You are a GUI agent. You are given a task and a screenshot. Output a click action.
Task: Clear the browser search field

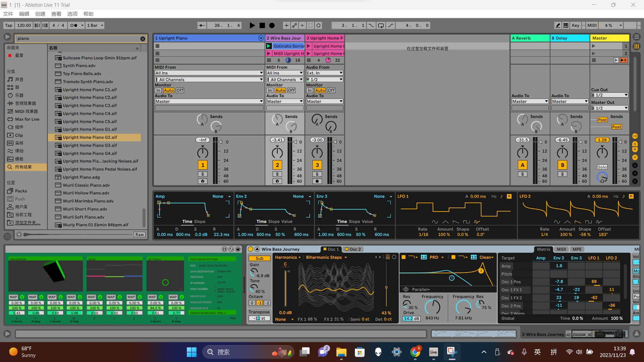pos(143,39)
